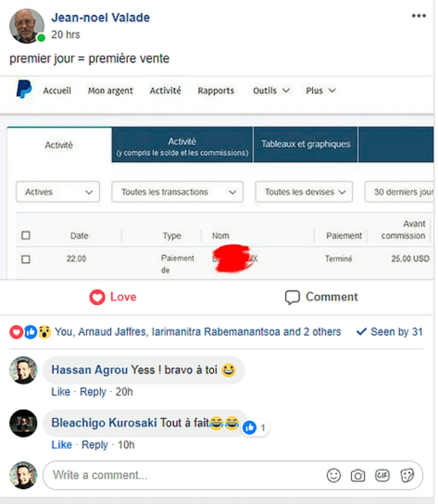The height and width of the screenshot is (504, 438).
Task: Switch to Tableaux et graphiques tab
Action: (x=306, y=144)
